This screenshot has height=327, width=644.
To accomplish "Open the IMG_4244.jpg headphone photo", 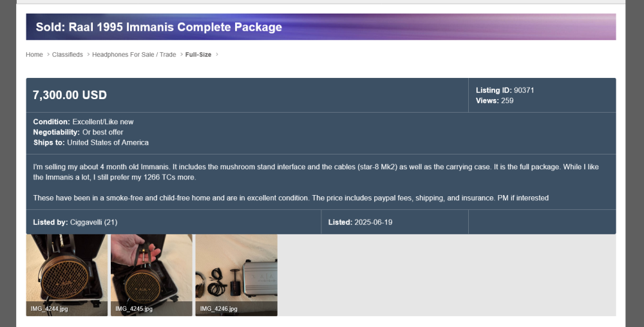I will click(x=66, y=275).
